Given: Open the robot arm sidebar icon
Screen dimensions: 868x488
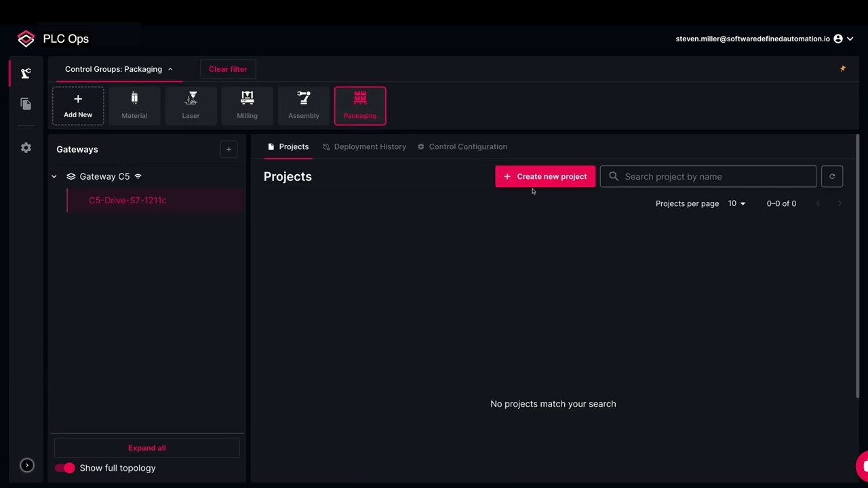Looking at the screenshot, I should (x=26, y=73).
